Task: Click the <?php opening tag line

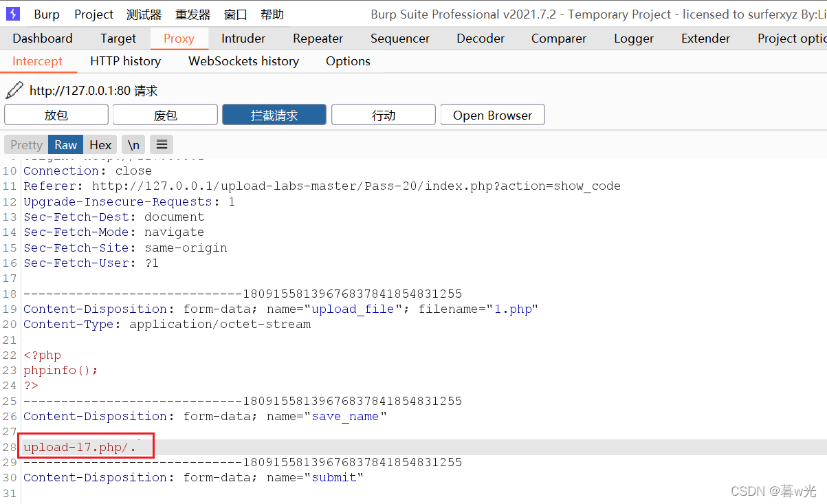Action: [x=42, y=355]
